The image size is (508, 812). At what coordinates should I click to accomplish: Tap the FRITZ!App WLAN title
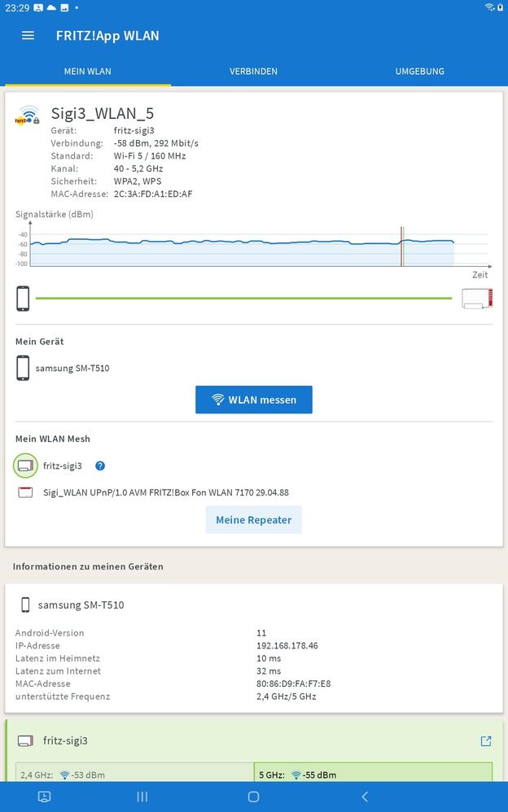coord(107,36)
